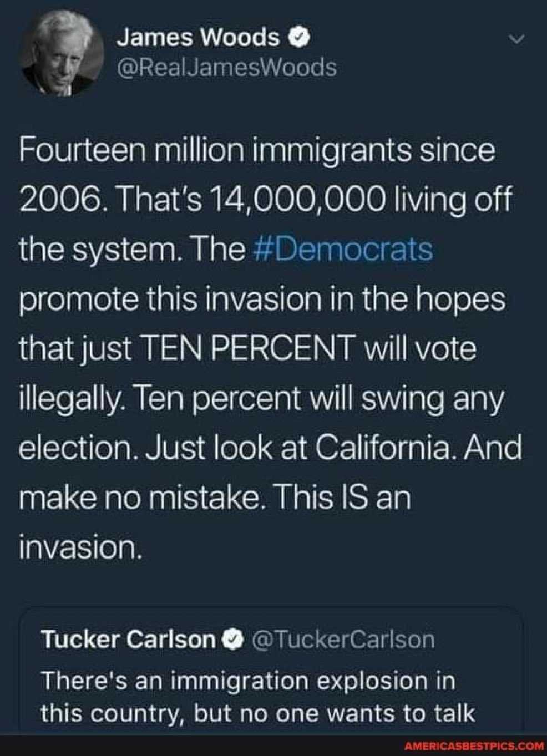Click the line 'Fourteen million immigrants since'
This screenshot has height=756, width=547.
coord(256,151)
